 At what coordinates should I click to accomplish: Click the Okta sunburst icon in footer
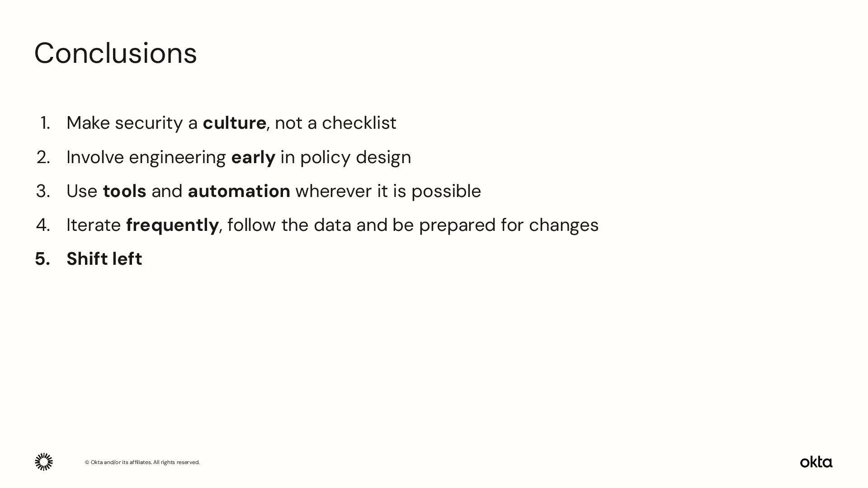point(44,462)
